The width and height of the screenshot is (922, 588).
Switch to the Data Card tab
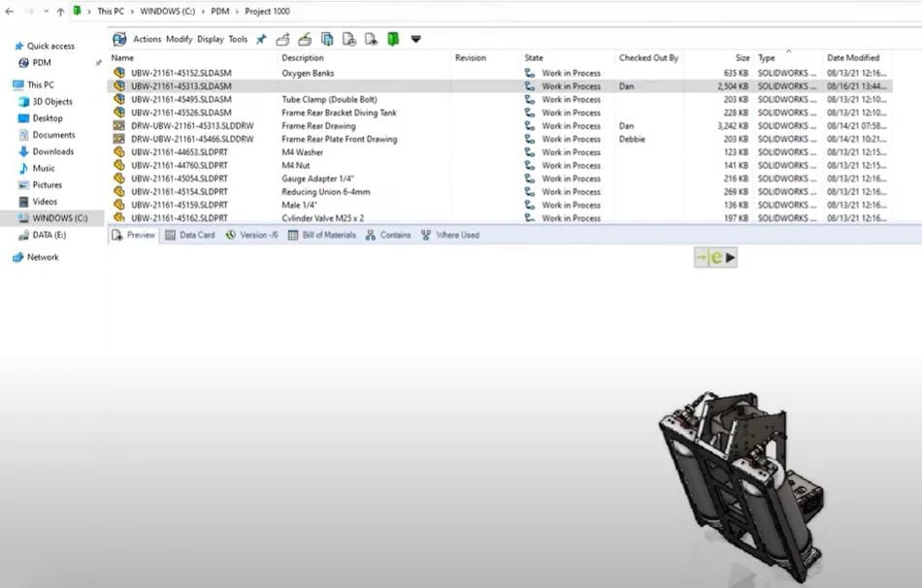click(x=190, y=235)
